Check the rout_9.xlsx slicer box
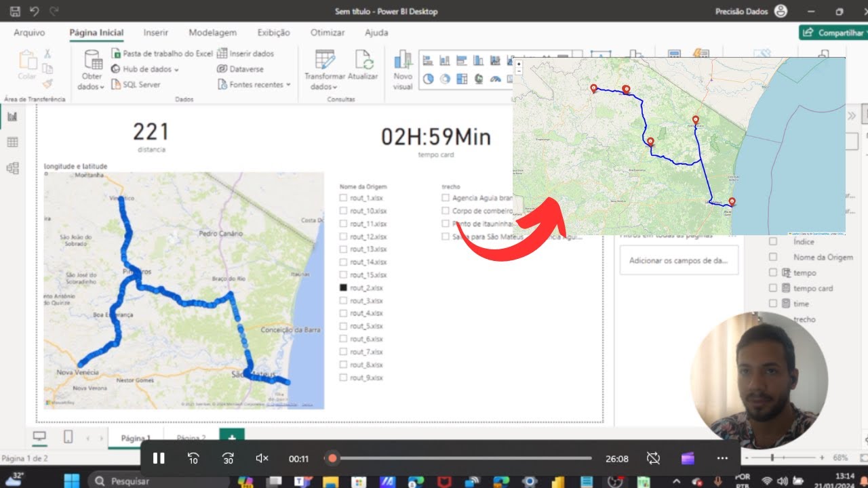This screenshot has width=868, height=488. tap(343, 378)
